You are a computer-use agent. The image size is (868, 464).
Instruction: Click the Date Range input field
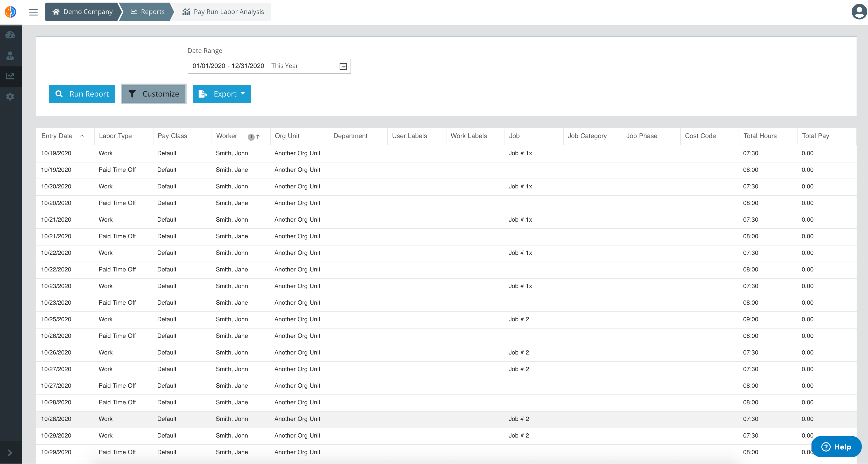[269, 66]
